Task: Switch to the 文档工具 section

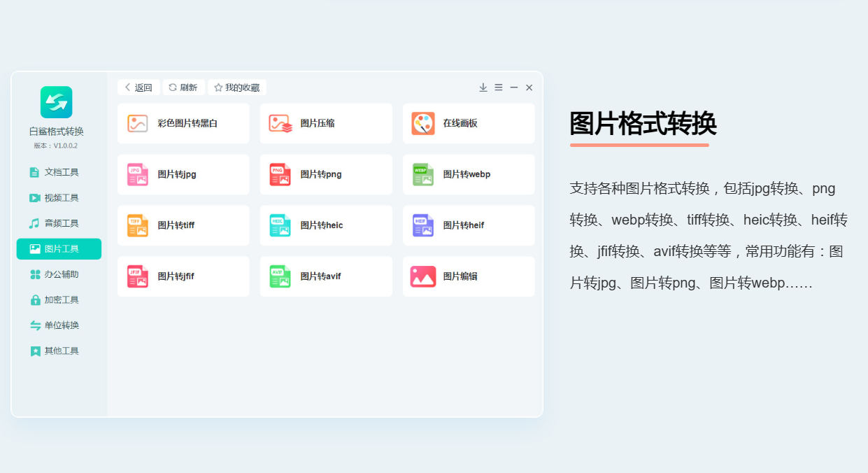Action: (59, 171)
